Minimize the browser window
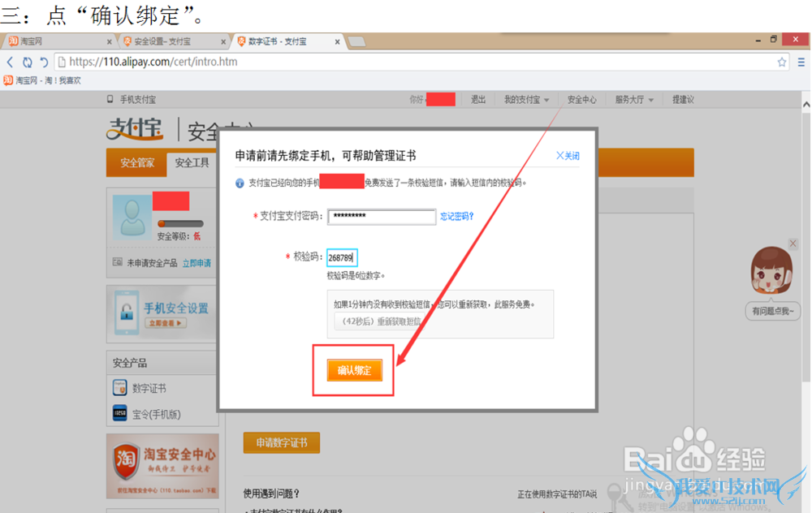 coord(758,40)
